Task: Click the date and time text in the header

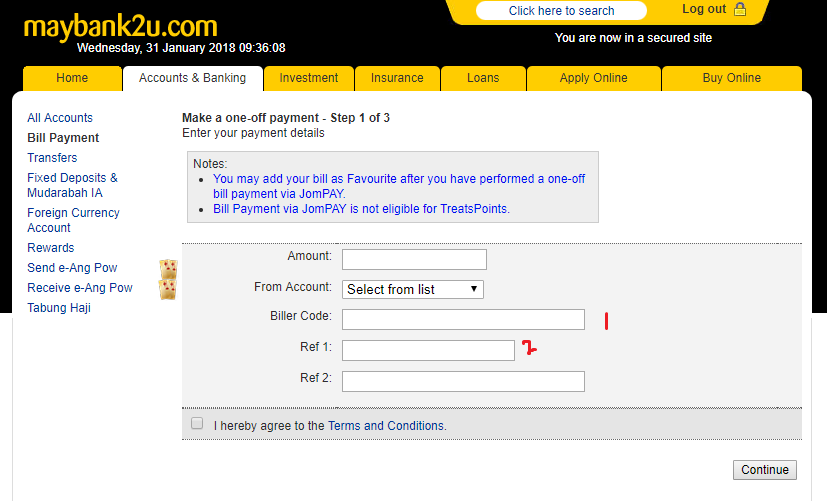Action: [x=181, y=48]
